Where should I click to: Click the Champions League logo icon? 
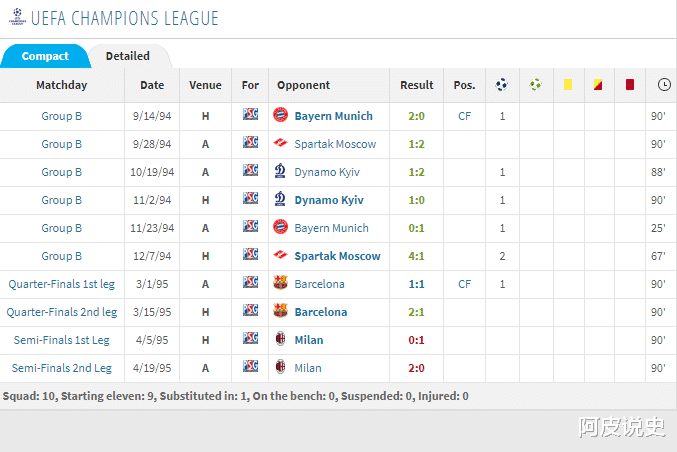pyautogui.click(x=16, y=18)
